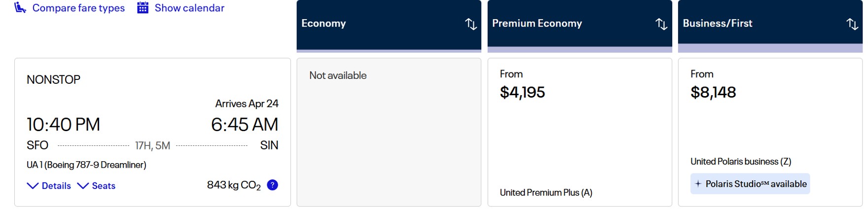This screenshot has height=210, width=868.
Task: Click the Business/First sort arrows icon
Action: (852, 24)
